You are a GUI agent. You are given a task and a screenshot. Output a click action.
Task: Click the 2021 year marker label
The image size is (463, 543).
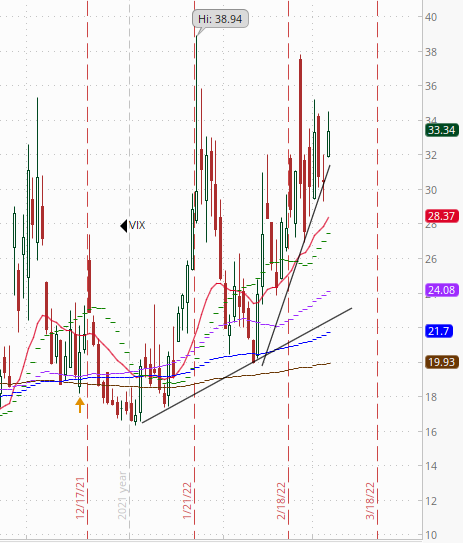(123, 495)
